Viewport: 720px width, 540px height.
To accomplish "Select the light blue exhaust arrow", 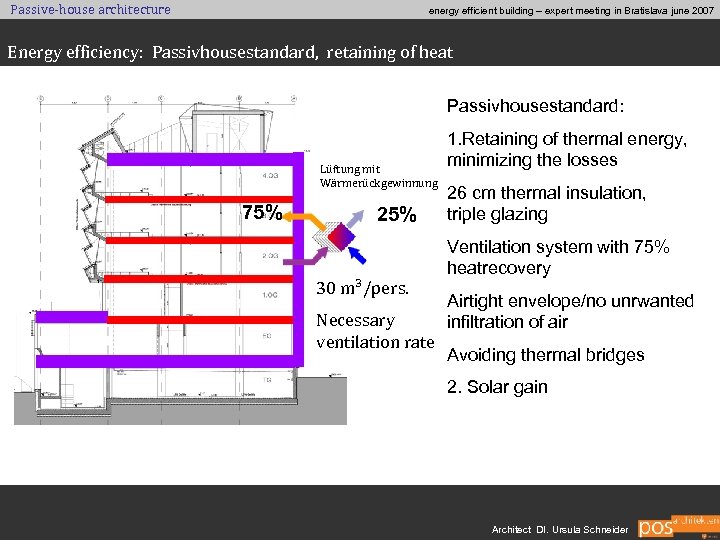I will (355, 219).
